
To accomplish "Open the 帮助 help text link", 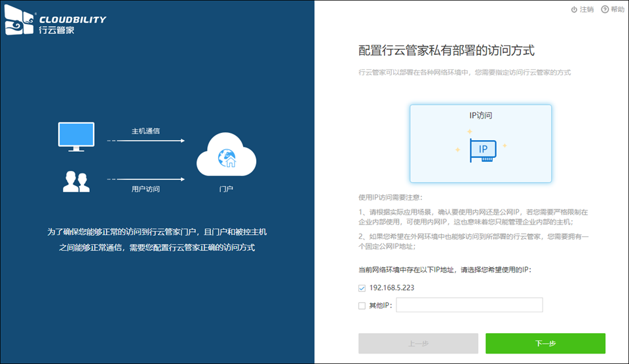I will (x=617, y=10).
